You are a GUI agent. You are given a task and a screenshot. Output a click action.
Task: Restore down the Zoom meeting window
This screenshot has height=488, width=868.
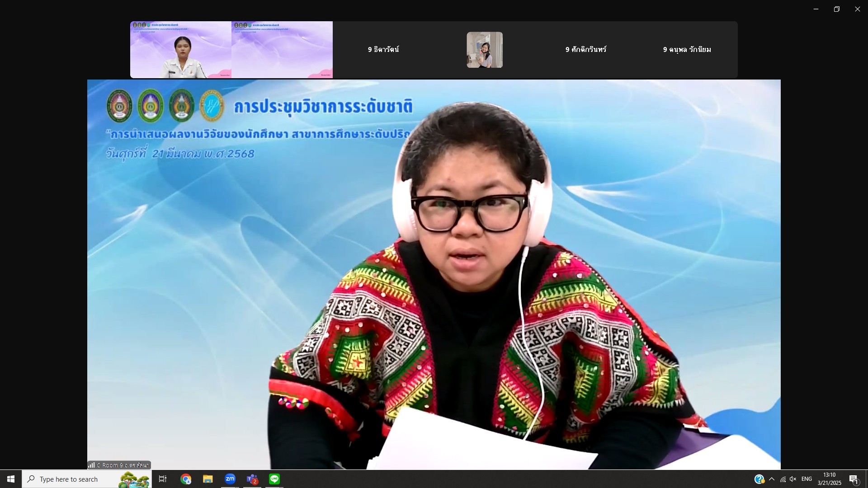pyautogui.click(x=837, y=9)
